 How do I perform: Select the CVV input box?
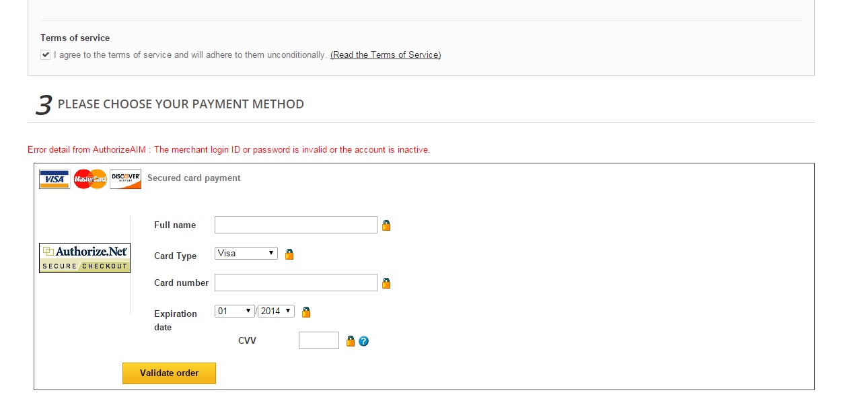click(318, 340)
